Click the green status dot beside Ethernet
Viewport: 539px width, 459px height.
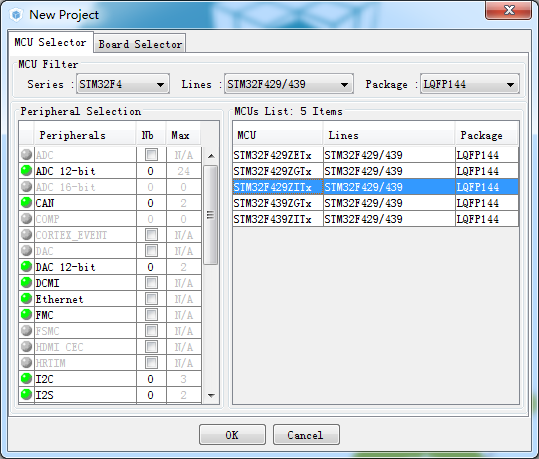(26, 298)
